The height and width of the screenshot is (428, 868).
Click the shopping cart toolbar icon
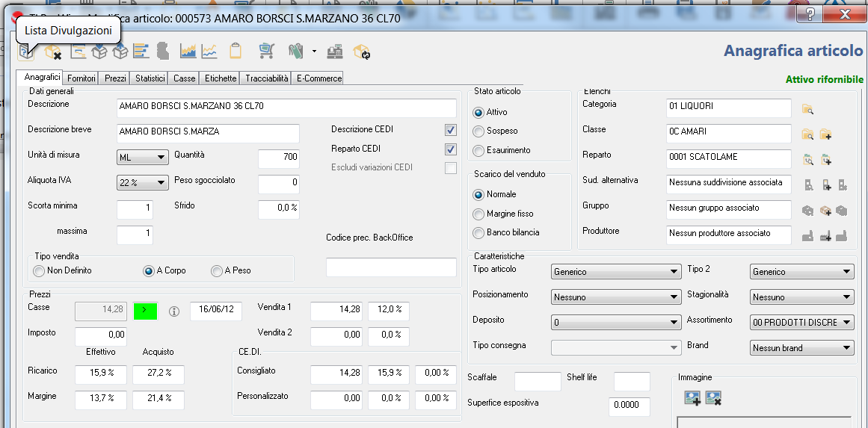pyautogui.click(x=265, y=52)
